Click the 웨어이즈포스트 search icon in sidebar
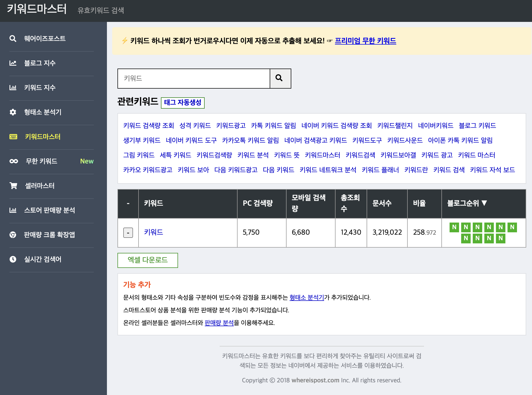This screenshot has width=532, height=395. pyautogui.click(x=13, y=38)
